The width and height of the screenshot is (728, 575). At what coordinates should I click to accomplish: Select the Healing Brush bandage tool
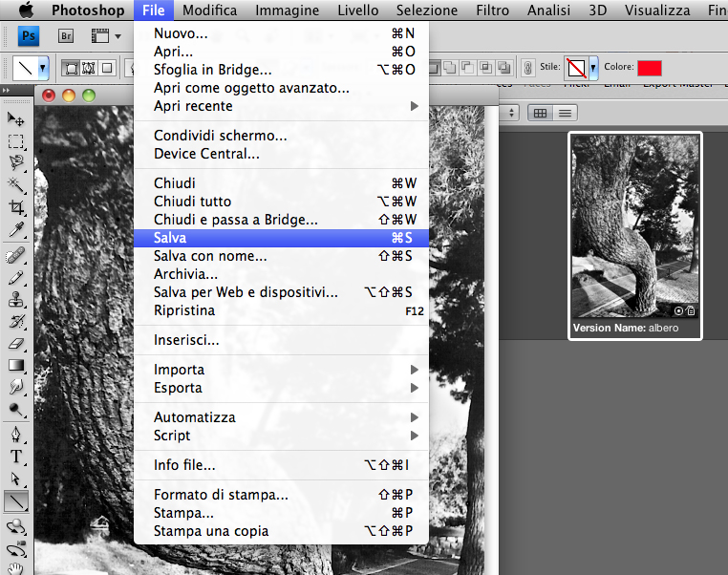click(x=16, y=256)
